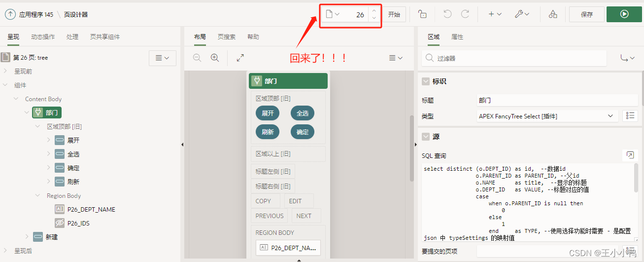This screenshot has width=644, height=262.
Task: Click the COPY slot in layout
Action: coord(266,201)
